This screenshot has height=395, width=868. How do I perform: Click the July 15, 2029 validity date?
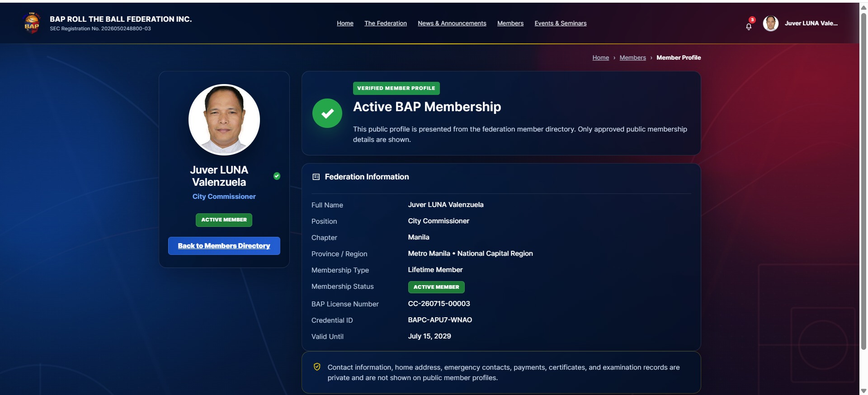[429, 336]
